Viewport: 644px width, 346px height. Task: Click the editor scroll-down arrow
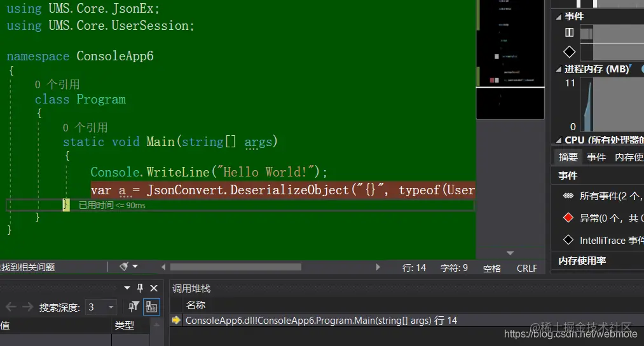coord(510,253)
